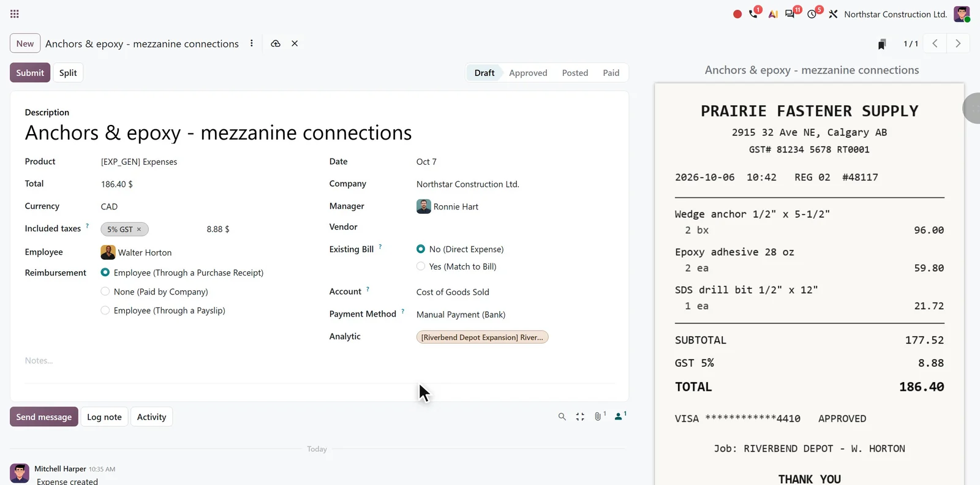Click the cloud save icon
Image resolution: width=980 pixels, height=485 pixels.
pyautogui.click(x=276, y=43)
